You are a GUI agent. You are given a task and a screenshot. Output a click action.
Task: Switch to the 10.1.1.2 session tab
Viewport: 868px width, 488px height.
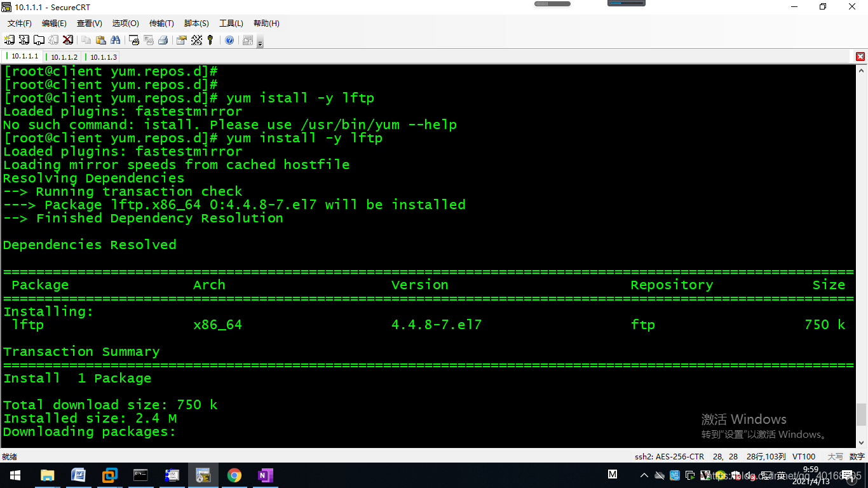63,57
